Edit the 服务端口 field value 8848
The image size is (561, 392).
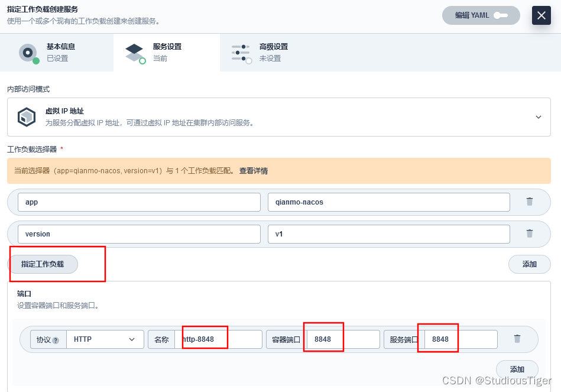tap(461, 339)
